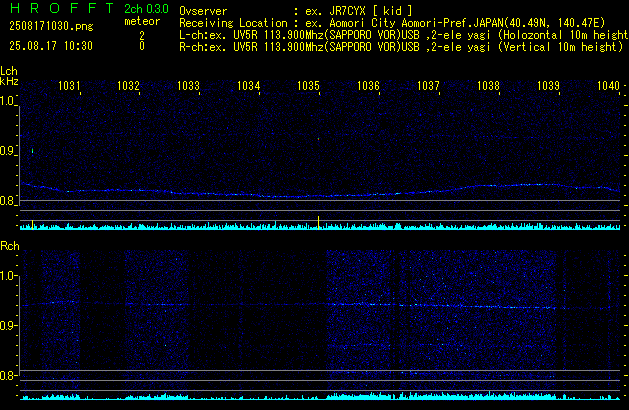Image resolution: width=629 pixels, height=410 pixels.
Task: Click the Rch channel label
Action: click(x=10, y=246)
